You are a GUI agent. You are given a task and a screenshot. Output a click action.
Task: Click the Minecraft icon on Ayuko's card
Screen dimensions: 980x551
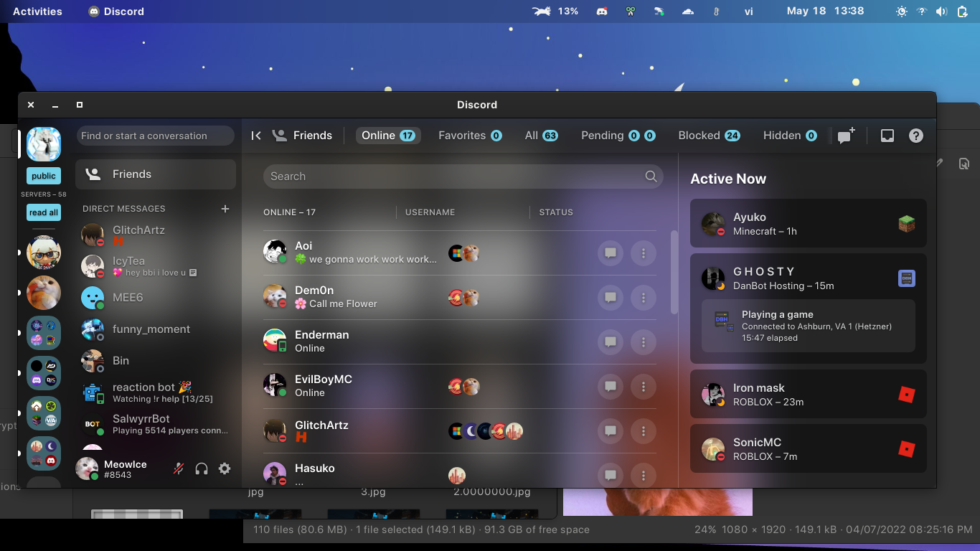click(x=906, y=223)
